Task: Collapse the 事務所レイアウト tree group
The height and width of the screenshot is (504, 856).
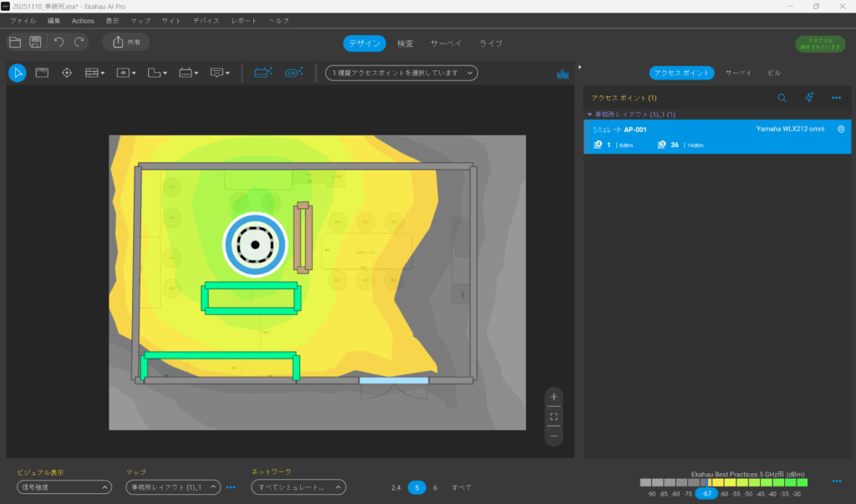Action: pyautogui.click(x=589, y=115)
